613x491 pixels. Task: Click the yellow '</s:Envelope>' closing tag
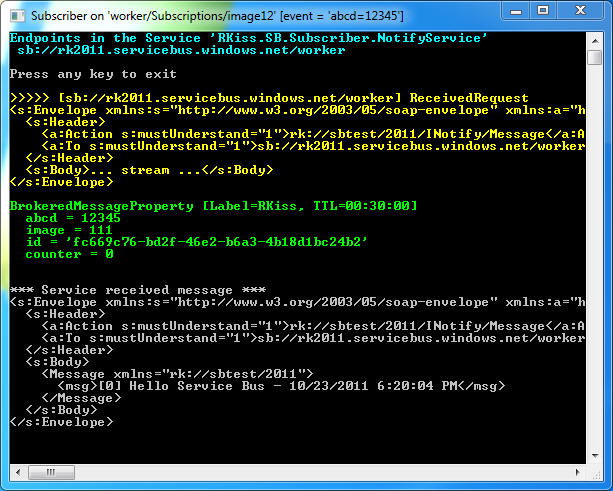pos(61,182)
